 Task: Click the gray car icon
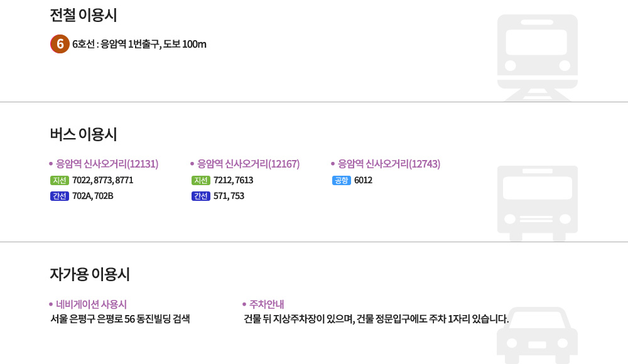[x=537, y=336]
